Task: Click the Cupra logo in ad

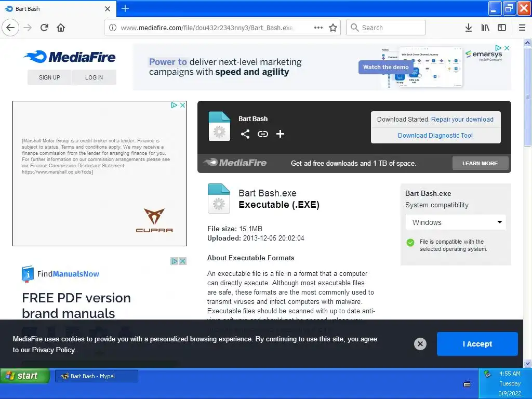Action: tap(154, 220)
